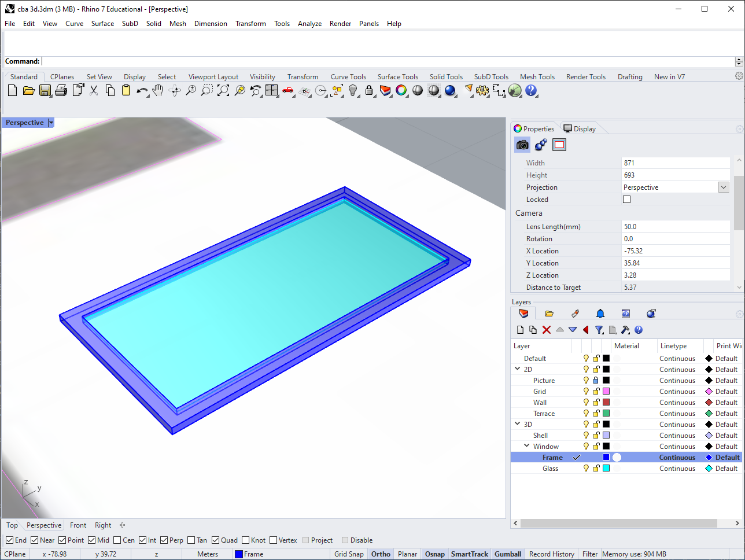Enable the Tan osnap checkbox
The width and height of the screenshot is (745, 560).
point(191,540)
